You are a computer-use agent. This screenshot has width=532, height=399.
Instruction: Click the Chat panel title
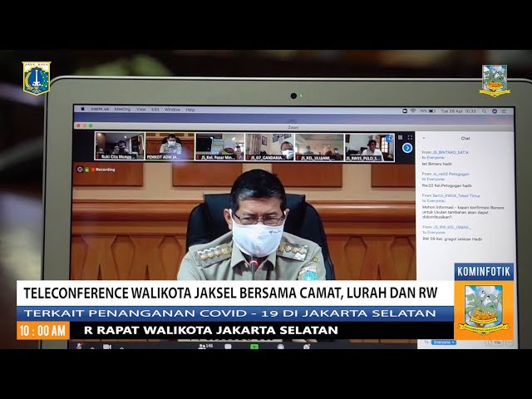465,139
